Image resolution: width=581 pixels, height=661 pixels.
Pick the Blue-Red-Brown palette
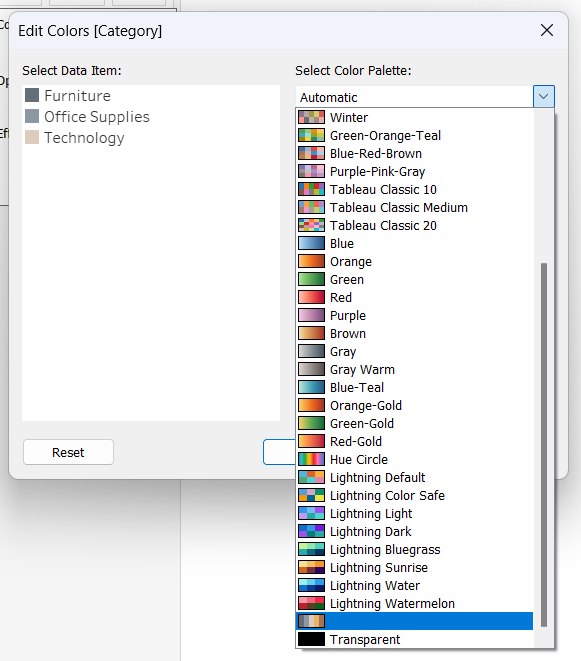(x=414, y=153)
